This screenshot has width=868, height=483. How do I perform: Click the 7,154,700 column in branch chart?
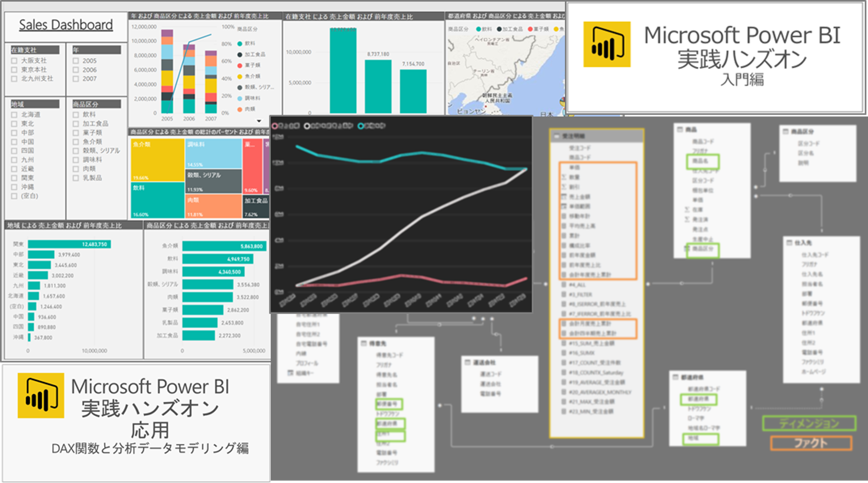coord(413,91)
